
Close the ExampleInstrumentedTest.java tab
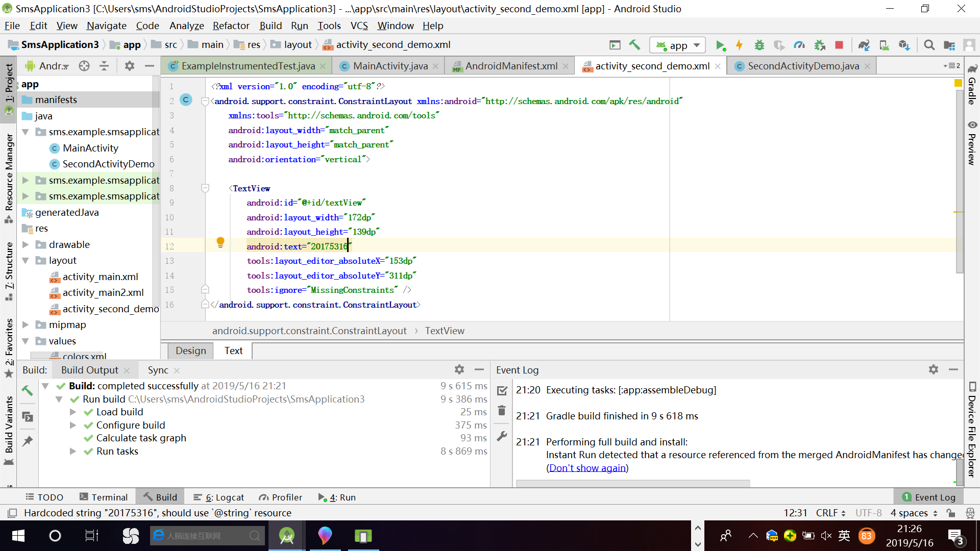[323, 66]
